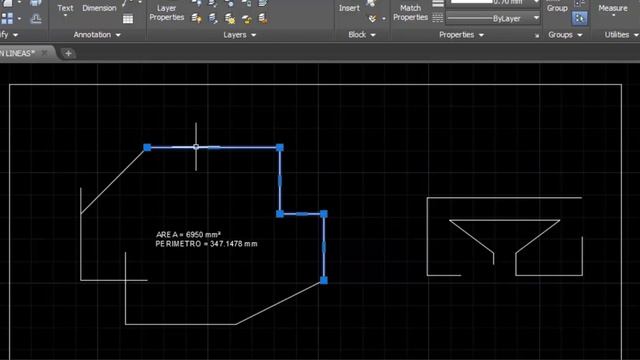Select the bottom-most blue grip of polyline
The image size is (640, 360).
coord(324,280)
